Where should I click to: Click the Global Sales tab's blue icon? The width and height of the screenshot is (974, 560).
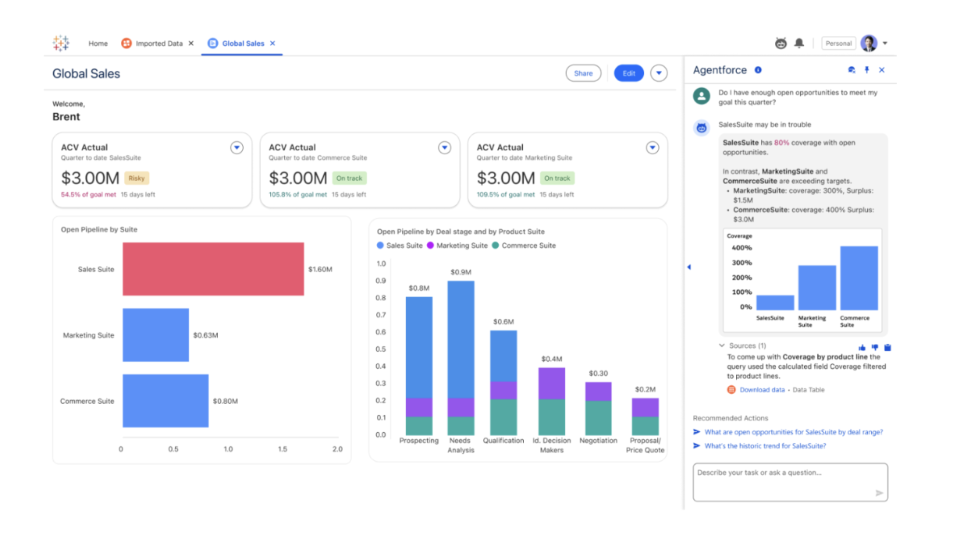(213, 44)
